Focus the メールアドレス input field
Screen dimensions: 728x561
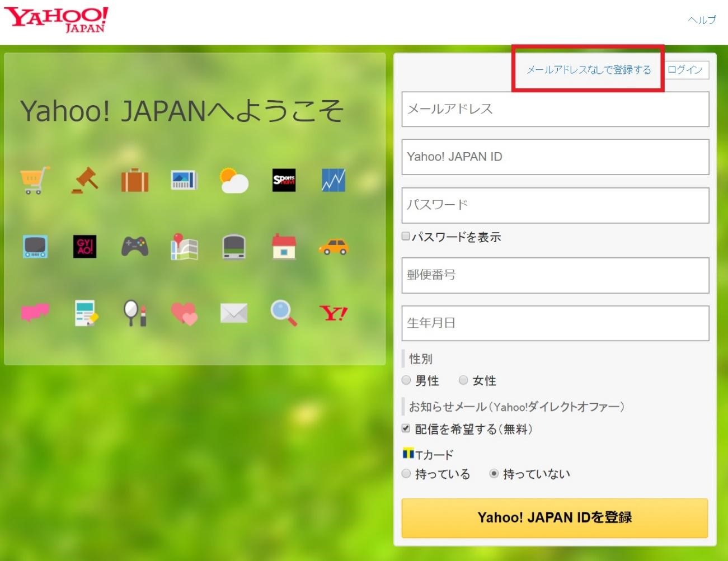555,109
